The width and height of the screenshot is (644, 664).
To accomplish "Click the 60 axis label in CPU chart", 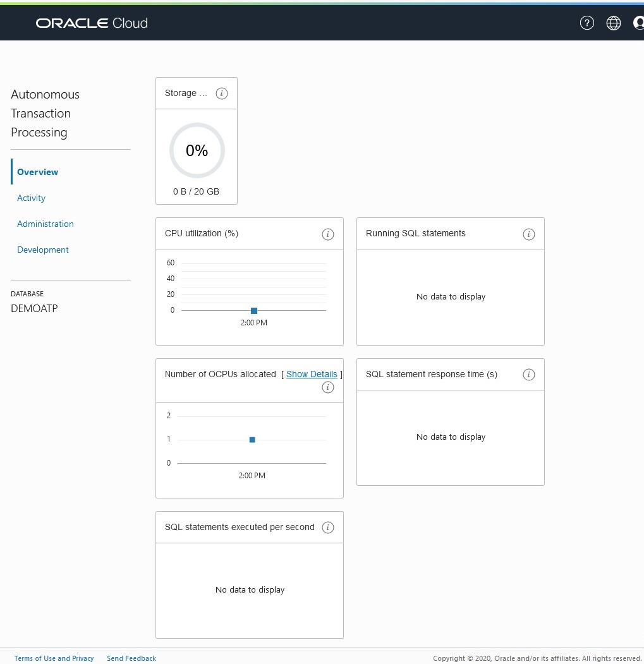I will click(x=170, y=263).
